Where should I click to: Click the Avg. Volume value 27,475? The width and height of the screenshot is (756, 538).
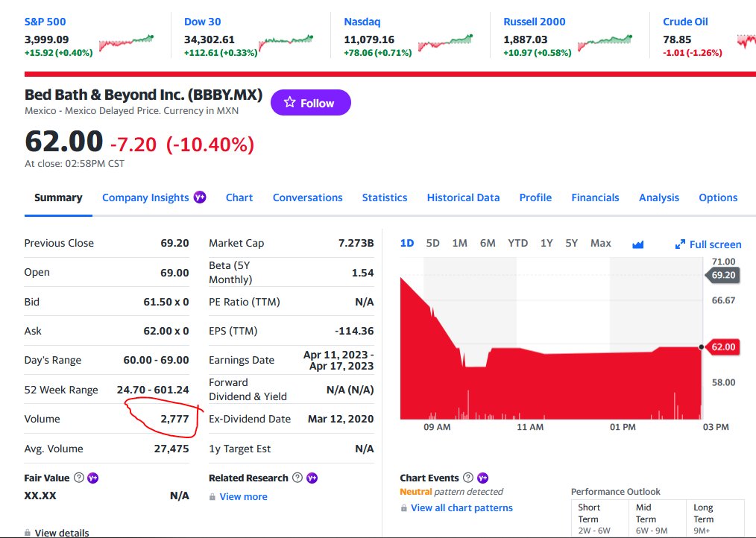tap(171, 449)
